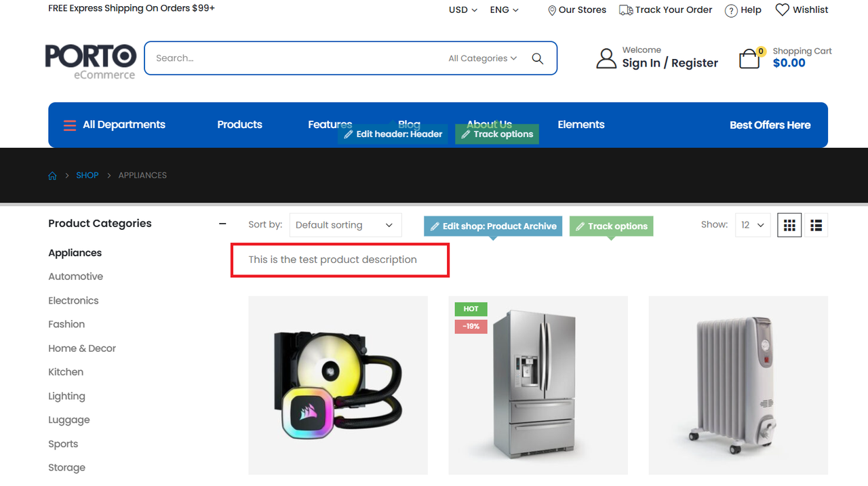Image resolution: width=868 pixels, height=486 pixels.
Task: Click Our Stores location pin icon
Action: coord(552,10)
